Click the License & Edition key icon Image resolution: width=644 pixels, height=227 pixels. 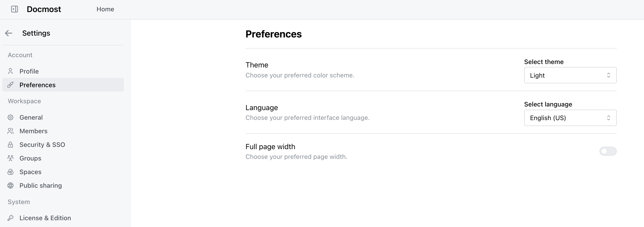tap(10, 218)
